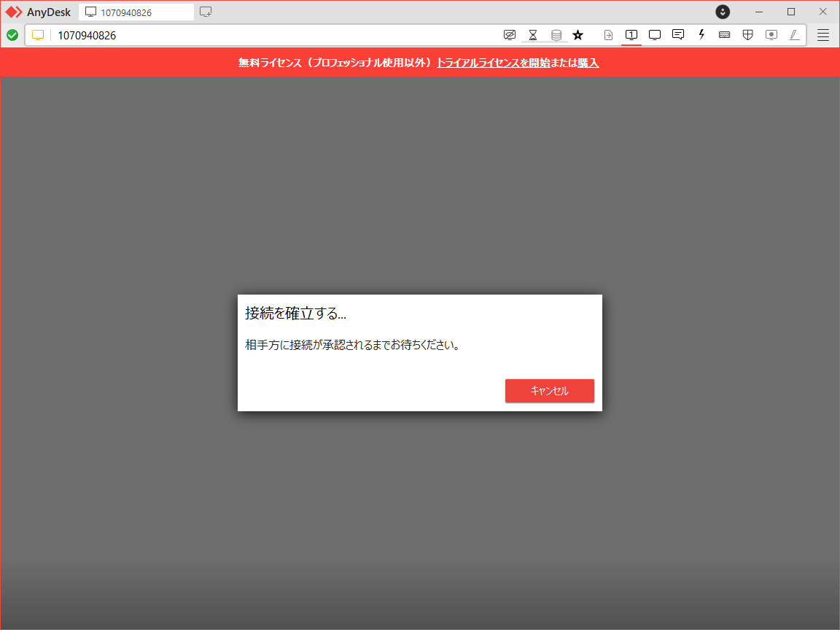The image size is (840, 630).
Task: Open the actions lightning menu
Action: point(701,34)
